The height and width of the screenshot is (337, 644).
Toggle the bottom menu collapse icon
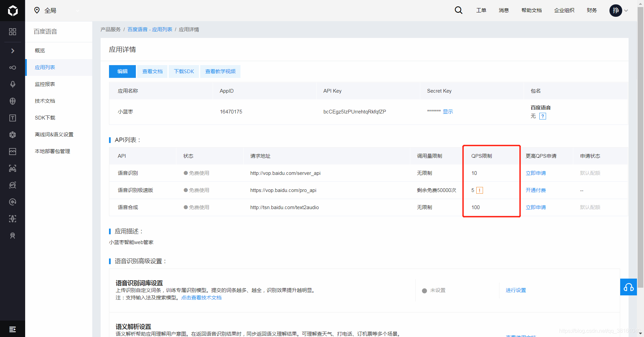pos(12,329)
